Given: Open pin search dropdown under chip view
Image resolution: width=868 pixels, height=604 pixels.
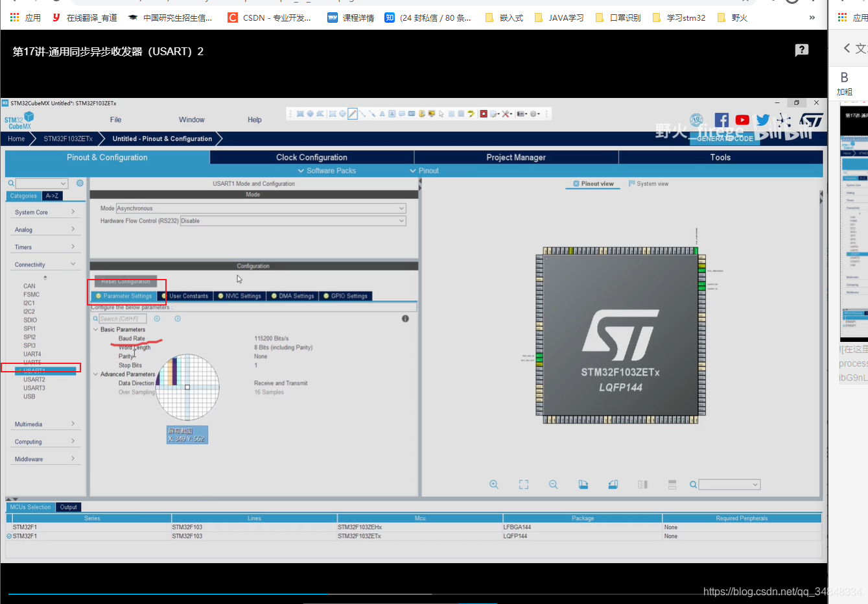Looking at the screenshot, I should (729, 485).
